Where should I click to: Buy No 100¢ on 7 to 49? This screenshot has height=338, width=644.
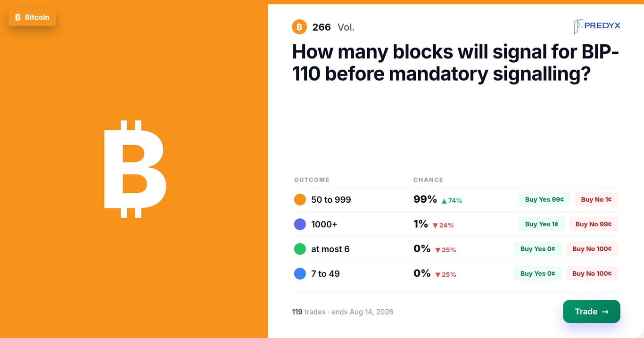tap(592, 273)
